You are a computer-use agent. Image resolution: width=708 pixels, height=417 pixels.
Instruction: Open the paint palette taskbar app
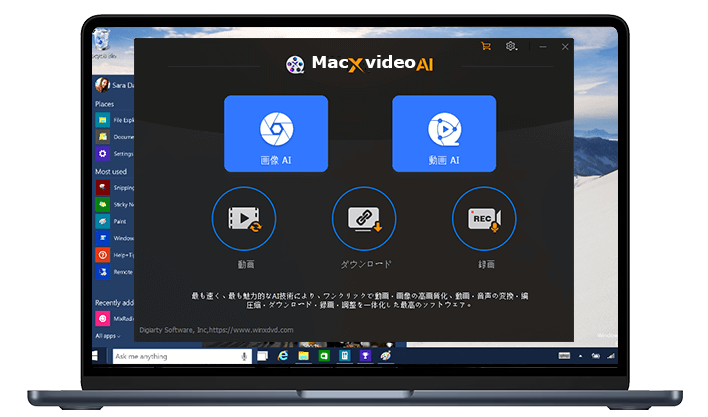click(386, 356)
